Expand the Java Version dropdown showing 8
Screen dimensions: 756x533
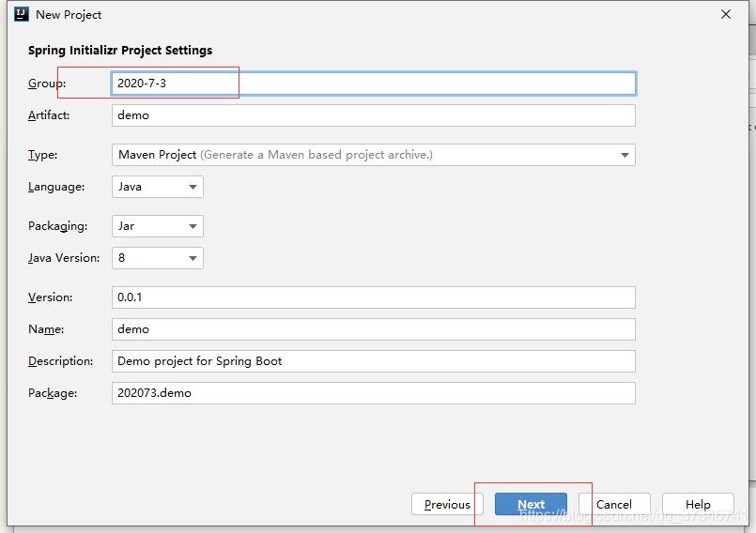click(158, 258)
